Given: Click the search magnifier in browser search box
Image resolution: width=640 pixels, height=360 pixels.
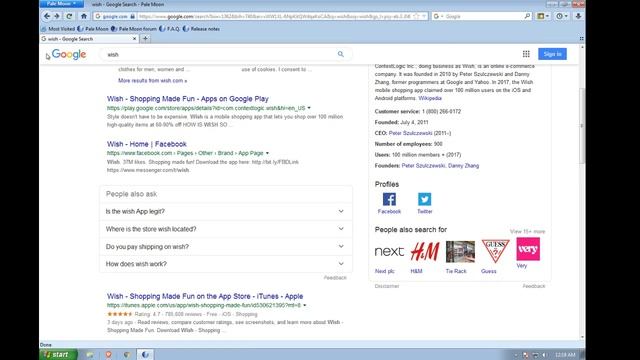Looking at the screenshot, I should point(527,16).
